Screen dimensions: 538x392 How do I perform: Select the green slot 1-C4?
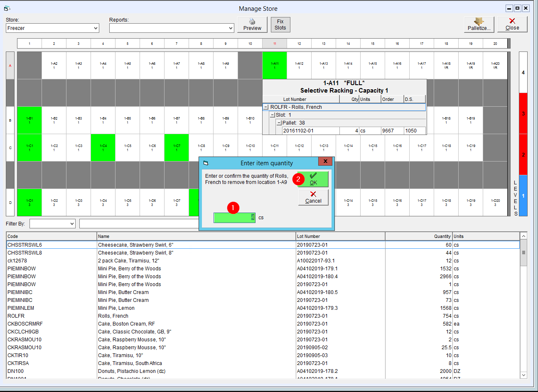coord(103,147)
